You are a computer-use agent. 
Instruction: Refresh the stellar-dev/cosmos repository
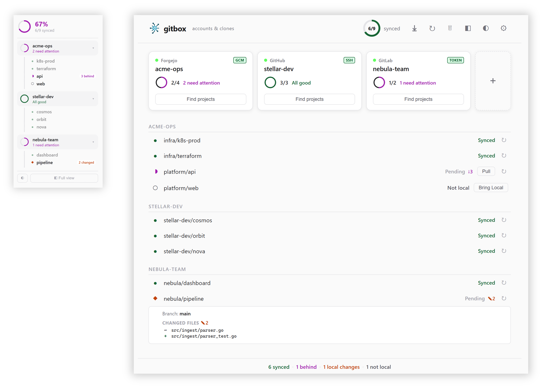point(504,220)
